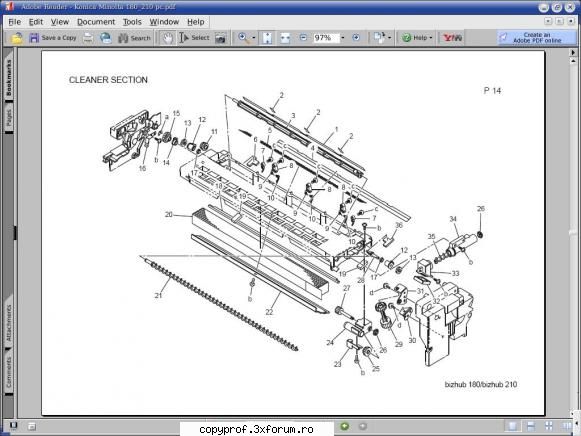The image size is (581, 436).
Task: Switch to Continuous page layout
Action: pyautogui.click(x=531, y=426)
